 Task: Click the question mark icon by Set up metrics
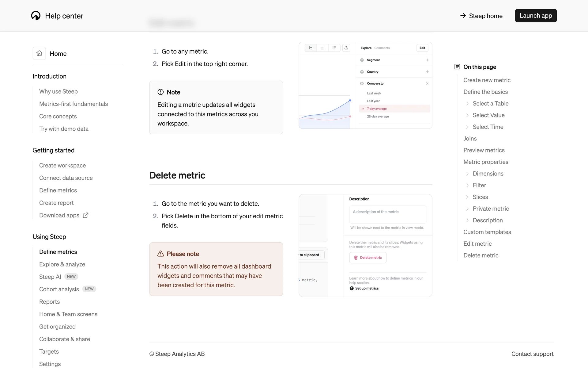(x=352, y=288)
